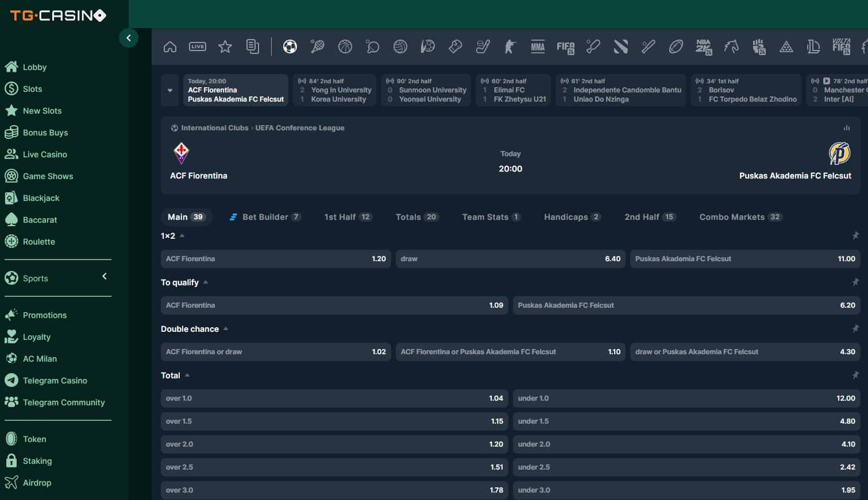Image resolution: width=868 pixels, height=500 pixels.
Task: Pick Puskas Akademia to qualify at 6.20
Action: click(686, 305)
